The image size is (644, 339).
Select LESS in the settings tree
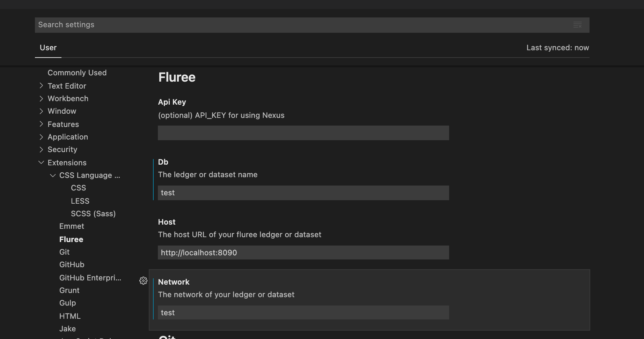click(80, 201)
